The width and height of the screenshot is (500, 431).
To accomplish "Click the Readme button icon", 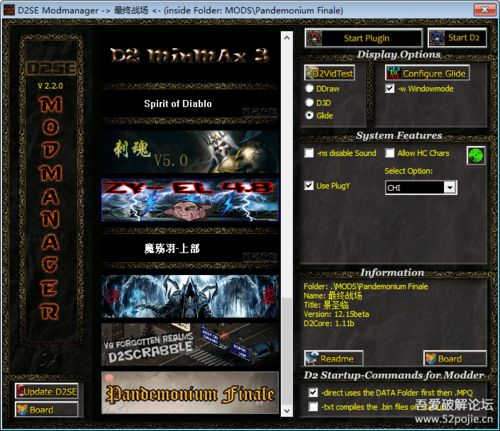I will coord(312,359).
